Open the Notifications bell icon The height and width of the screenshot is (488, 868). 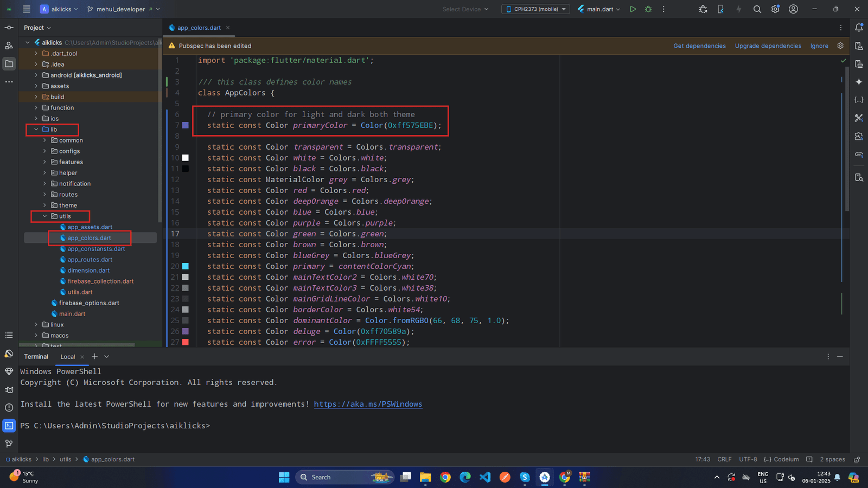click(x=859, y=28)
